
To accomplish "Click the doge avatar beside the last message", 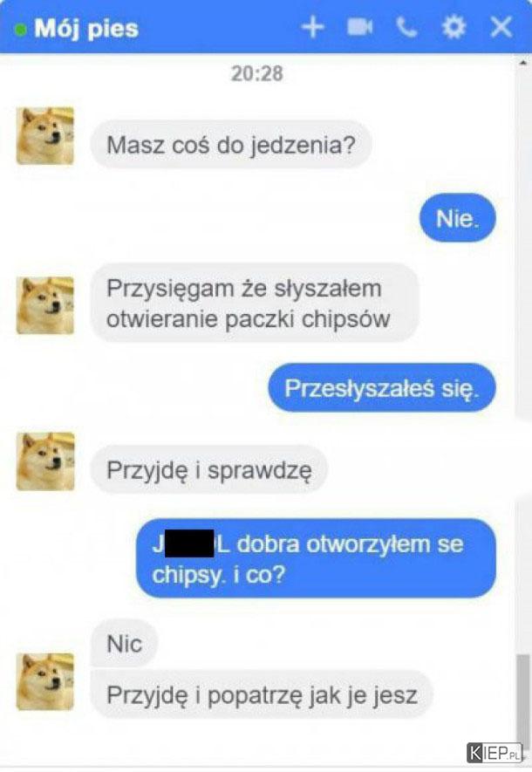I will pyautogui.click(x=45, y=681).
